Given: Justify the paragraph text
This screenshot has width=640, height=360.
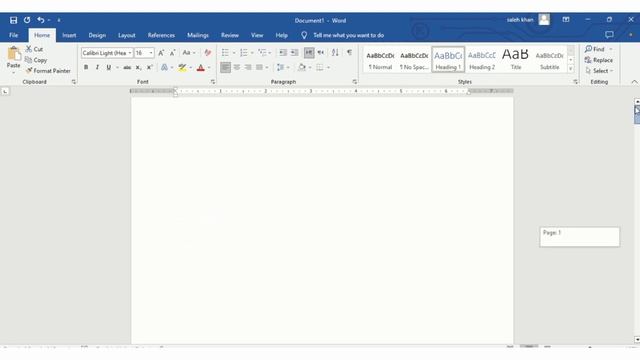Looking at the screenshot, I should click(x=259, y=67).
